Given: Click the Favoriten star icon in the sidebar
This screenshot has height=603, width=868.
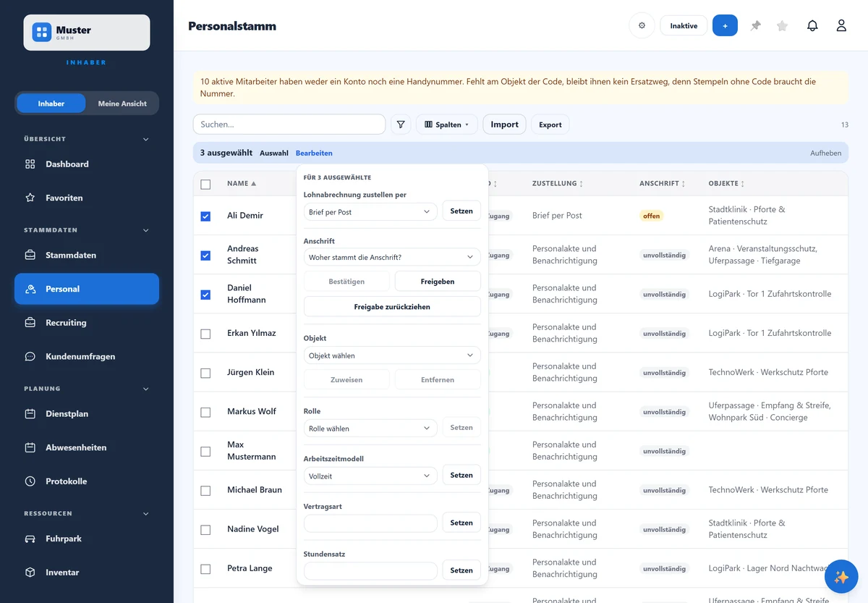Looking at the screenshot, I should (30, 198).
